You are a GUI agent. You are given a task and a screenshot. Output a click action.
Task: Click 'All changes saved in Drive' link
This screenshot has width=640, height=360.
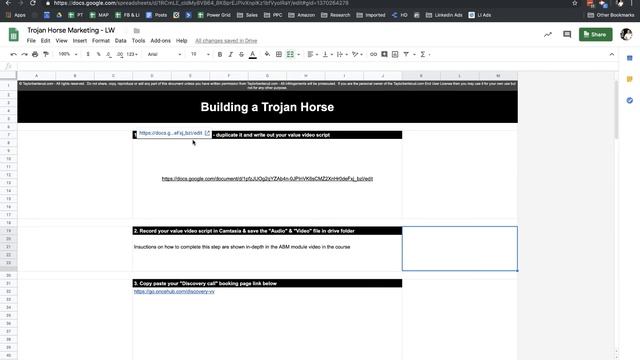coord(226,41)
